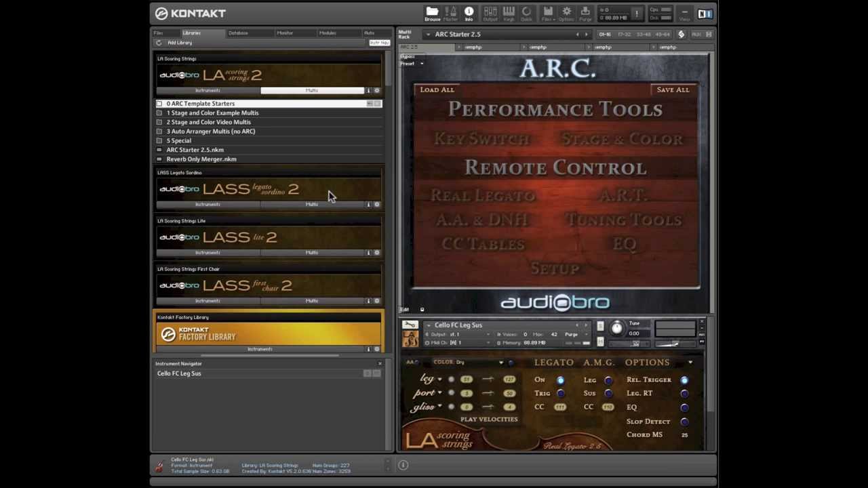Screen dimensions: 868x488
Task: Toggle A.M.G. Sus LED
Action: pyautogui.click(x=608, y=393)
